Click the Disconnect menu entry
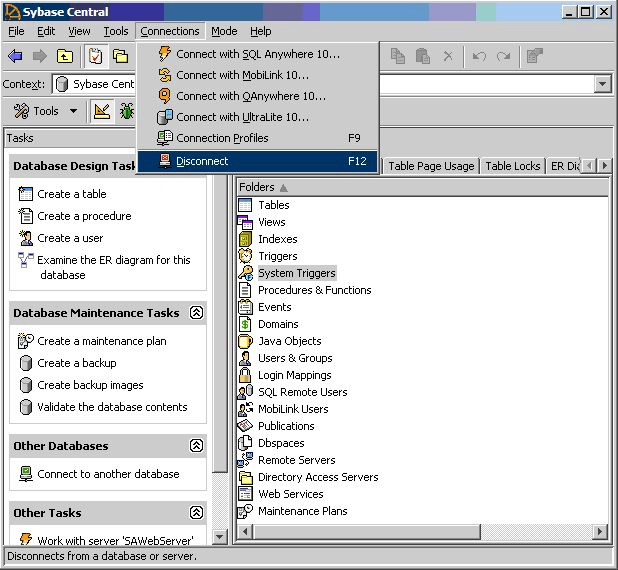Image resolution: width=618 pixels, height=570 pixels. tap(202, 161)
